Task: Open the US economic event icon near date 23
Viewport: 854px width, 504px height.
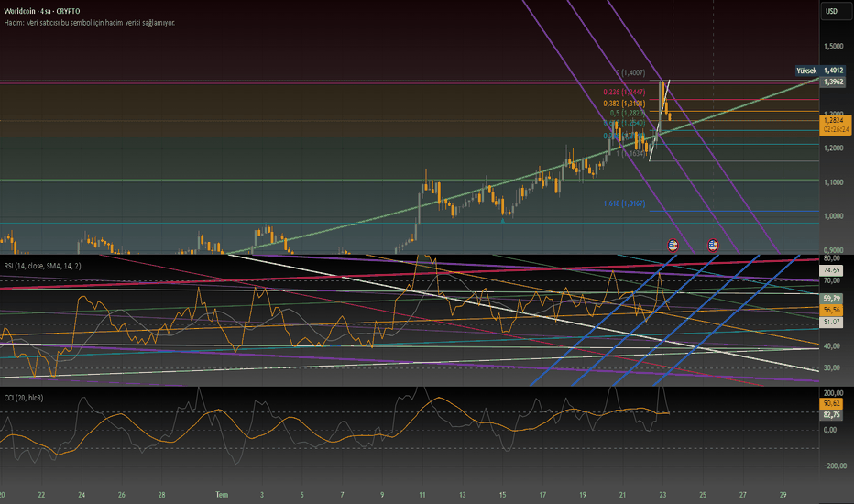Action: (x=673, y=246)
